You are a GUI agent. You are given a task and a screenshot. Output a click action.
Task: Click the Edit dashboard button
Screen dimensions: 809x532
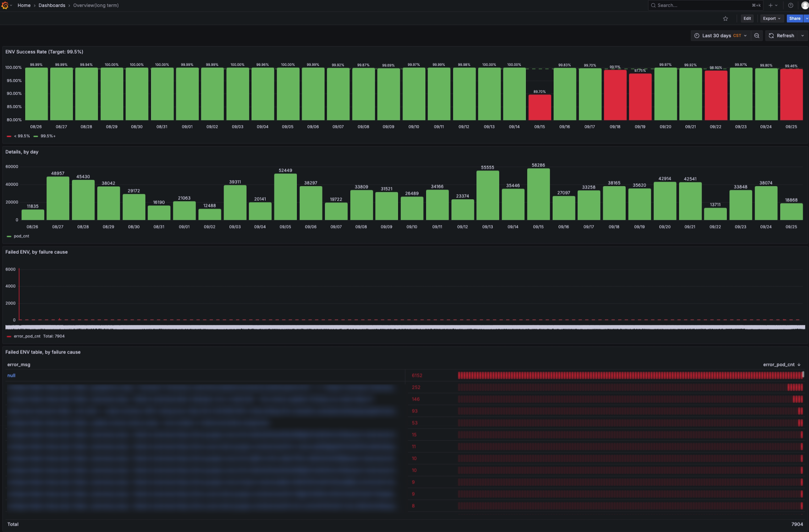(747, 19)
